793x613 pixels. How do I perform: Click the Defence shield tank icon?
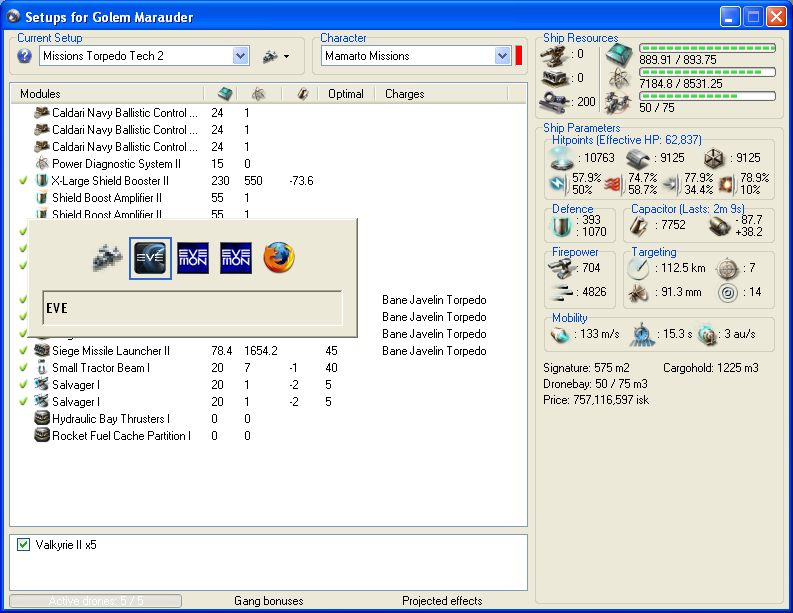[560, 226]
